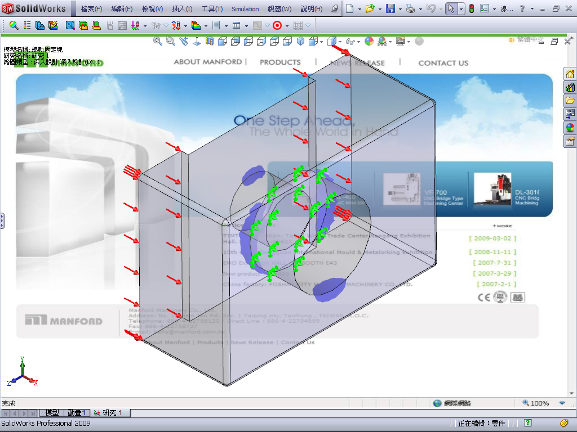Expand the external loads dropdown arrow

[x=185, y=25]
